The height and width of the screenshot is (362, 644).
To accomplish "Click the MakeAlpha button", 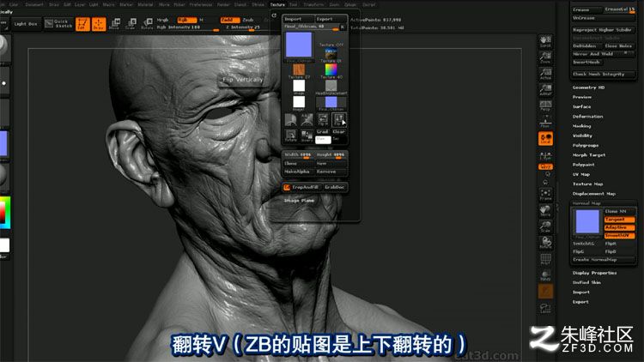I will [x=298, y=172].
